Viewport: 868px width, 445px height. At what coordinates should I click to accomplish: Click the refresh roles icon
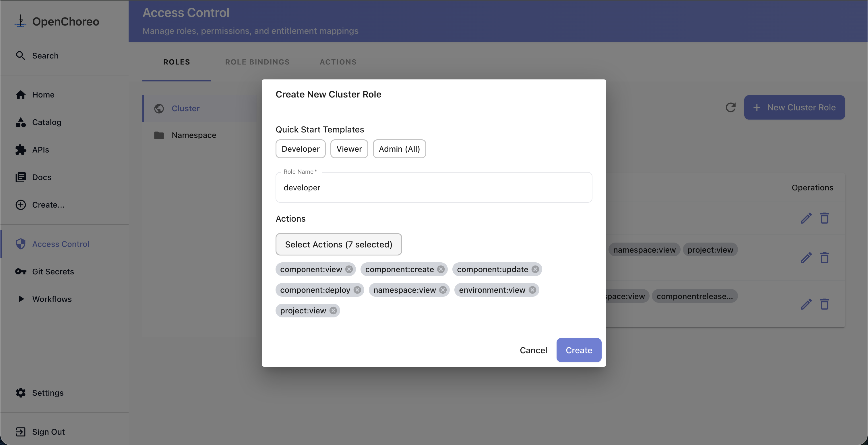coord(730,107)
